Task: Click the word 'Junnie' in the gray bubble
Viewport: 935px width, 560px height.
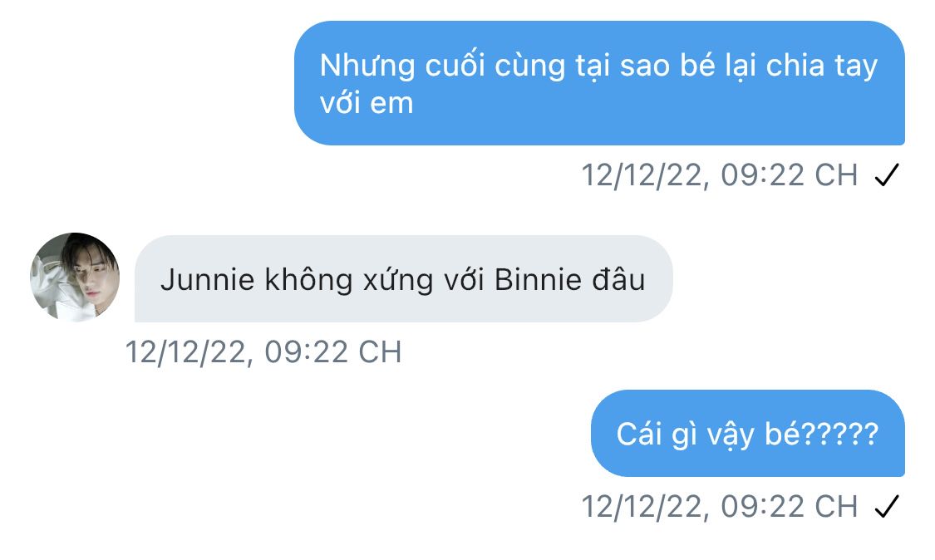Action: pyautogui.click(x=208, y=279)
